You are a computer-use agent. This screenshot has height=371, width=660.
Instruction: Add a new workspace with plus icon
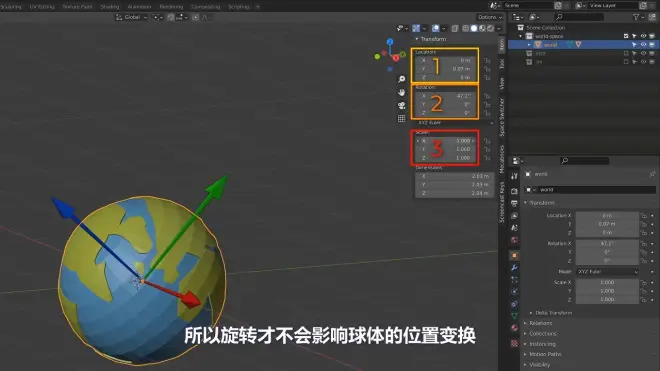tap(258, 7)
